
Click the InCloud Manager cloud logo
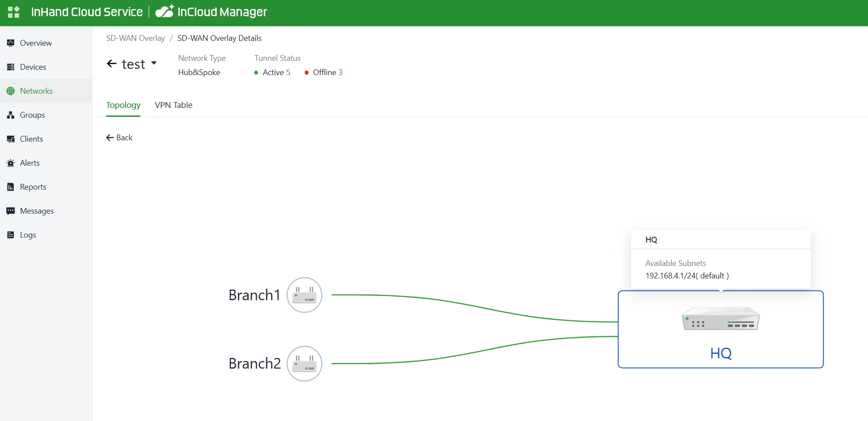(165, 12)
